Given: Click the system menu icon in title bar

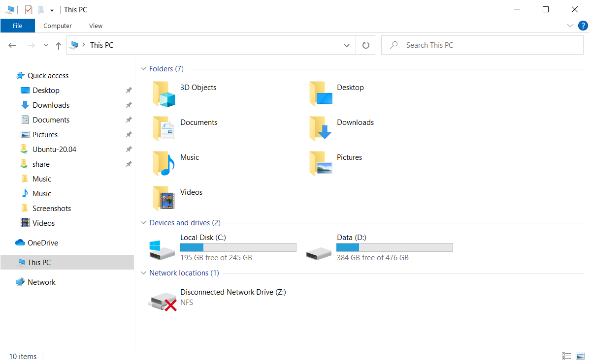Looking at the screenshot, I should pos(10,10).
